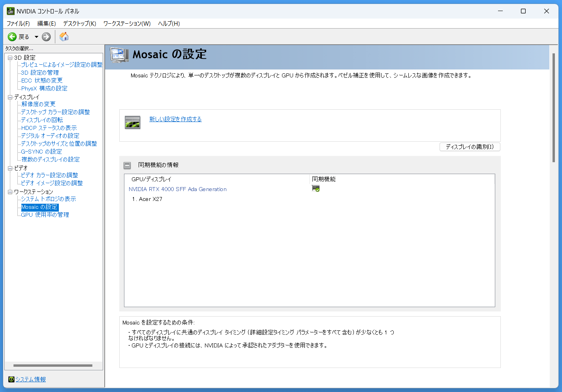Collapse the ワークステーション tree node
Viewport: 562px width, 392px height.
[10, 192]
